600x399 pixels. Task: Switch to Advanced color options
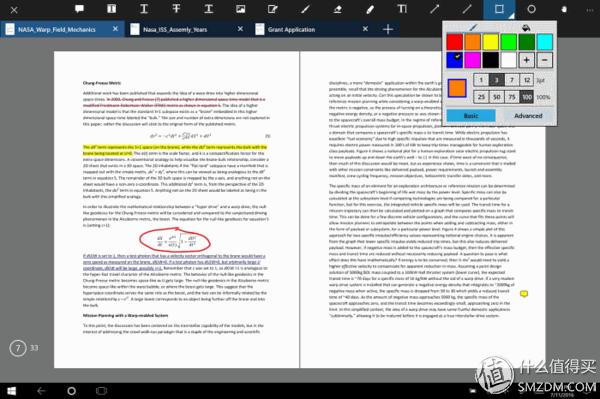point(528,116)
